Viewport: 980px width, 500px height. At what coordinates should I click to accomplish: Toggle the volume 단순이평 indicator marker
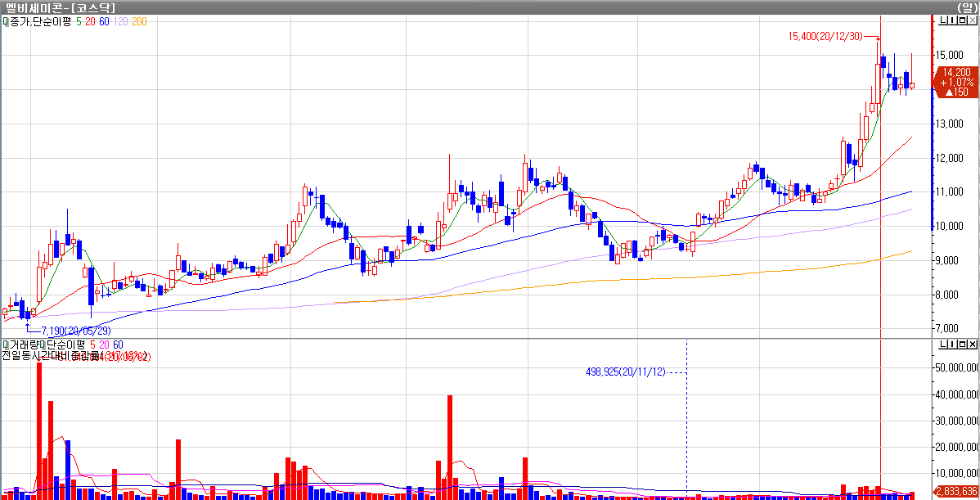click(x=43, y=345)
